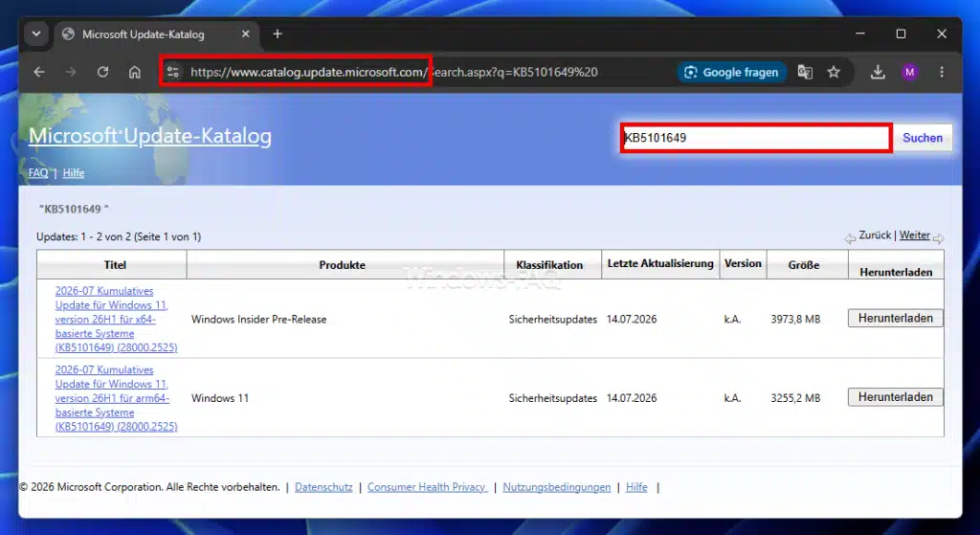Click the Updates: 1 - 2 von 2 text
This screenshot has width=980, height=535.
[x=119, y=237]
